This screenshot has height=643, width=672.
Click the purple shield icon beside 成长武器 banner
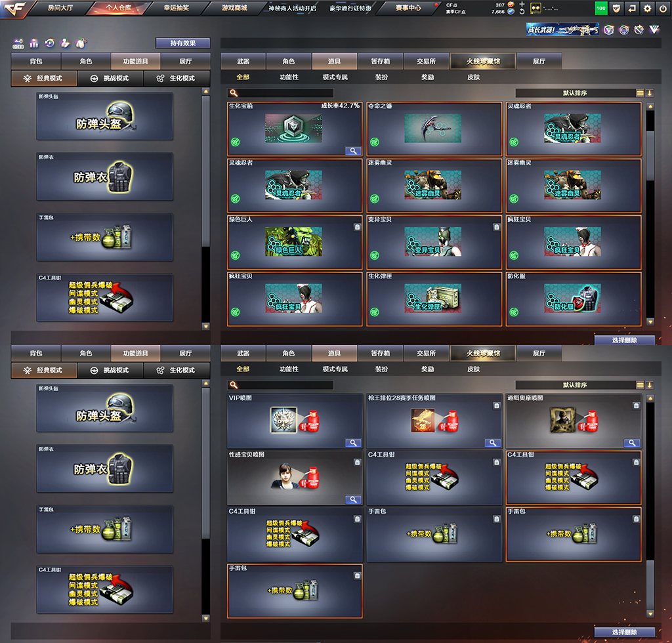click(x=608, y=30)
